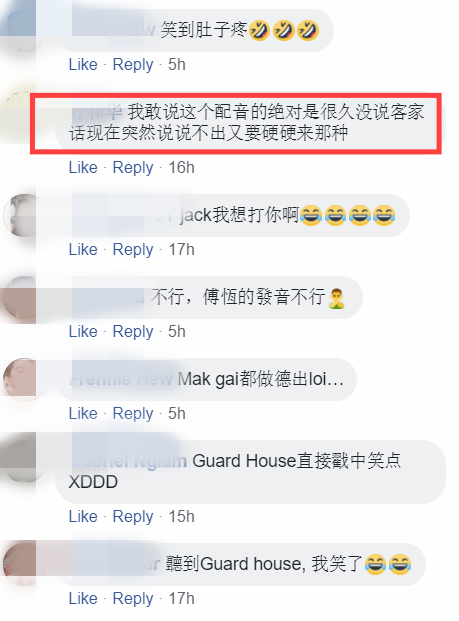459x621 pixels.
Task: Like the jack我想打你啊 comment
Action: click(x=83, y=250)
